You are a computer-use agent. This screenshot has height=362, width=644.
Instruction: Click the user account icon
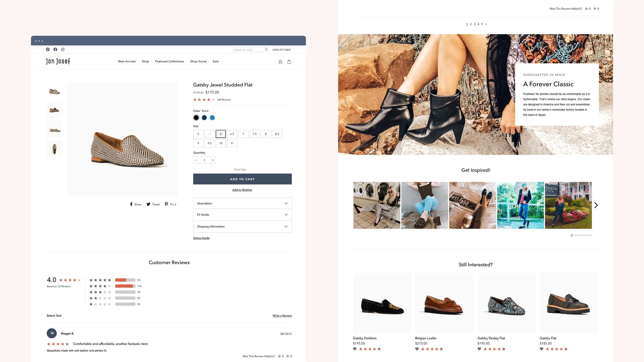tap(280, 62)
